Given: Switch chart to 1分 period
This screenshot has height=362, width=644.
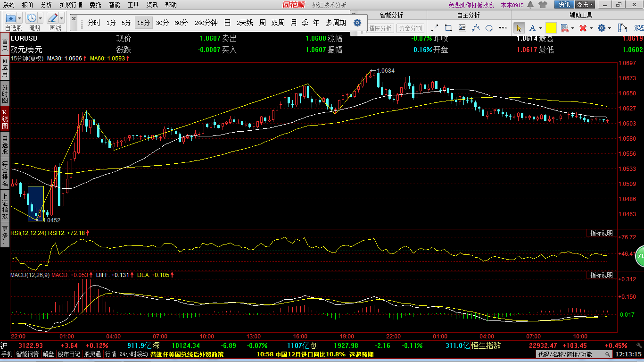Looking at the screenshot, I should (x=111, y=23).
